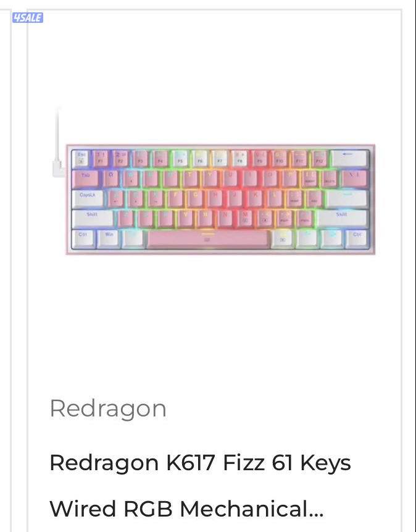Click the right Ctrl key in the photo

tap(357, 239)
